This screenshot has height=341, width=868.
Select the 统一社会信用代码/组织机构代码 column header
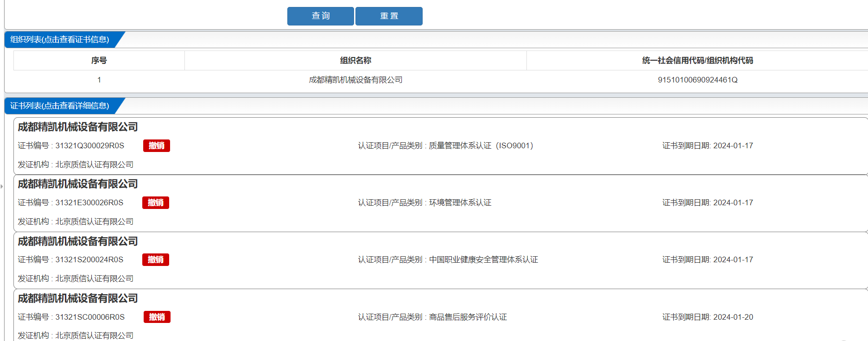[697, 60]
